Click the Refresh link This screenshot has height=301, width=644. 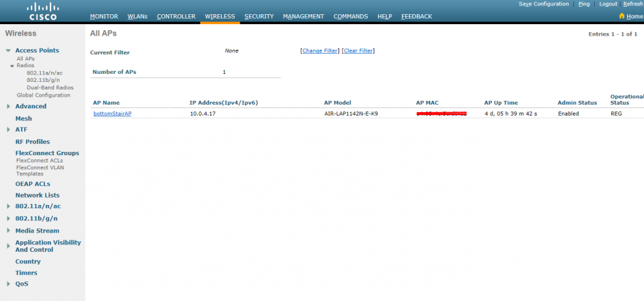[633, 3]
